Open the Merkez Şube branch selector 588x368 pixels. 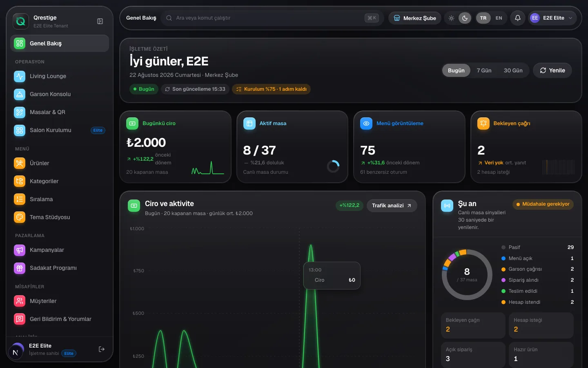(415, 18)
